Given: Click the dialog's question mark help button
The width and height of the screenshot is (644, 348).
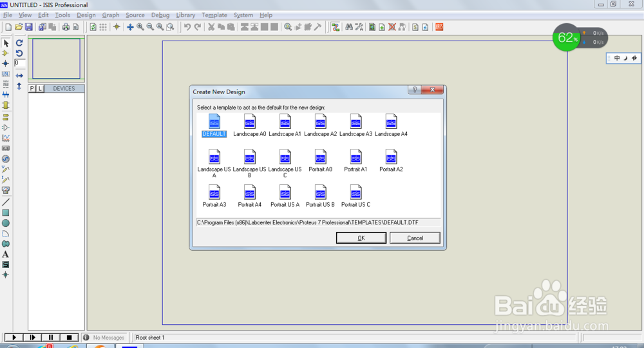Looking at the screenshot, I should click(415, 90).
